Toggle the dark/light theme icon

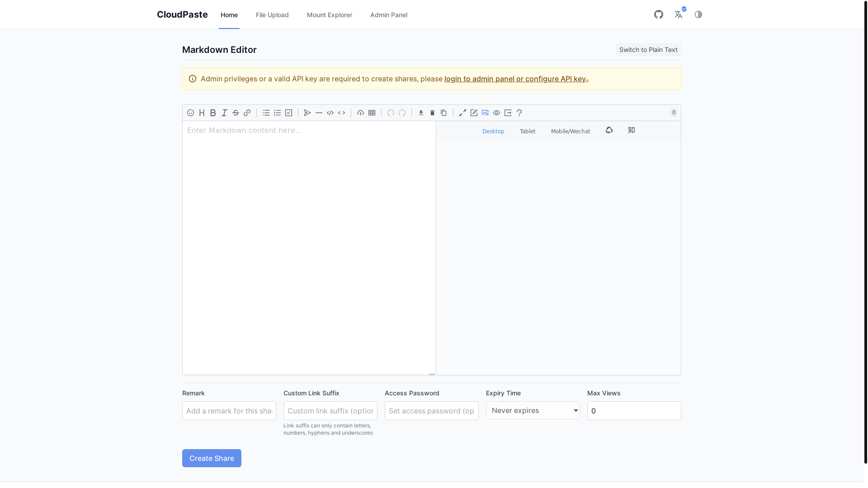(698, 14)
